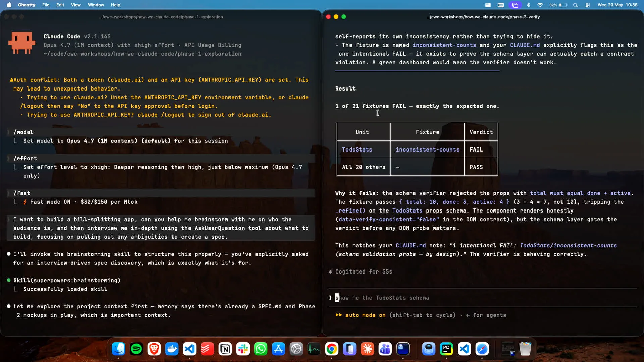Image resolution: width=644 pixels, height=362 pixels.
Task: Open Finder from the dock
Action: tap(118, 349)
